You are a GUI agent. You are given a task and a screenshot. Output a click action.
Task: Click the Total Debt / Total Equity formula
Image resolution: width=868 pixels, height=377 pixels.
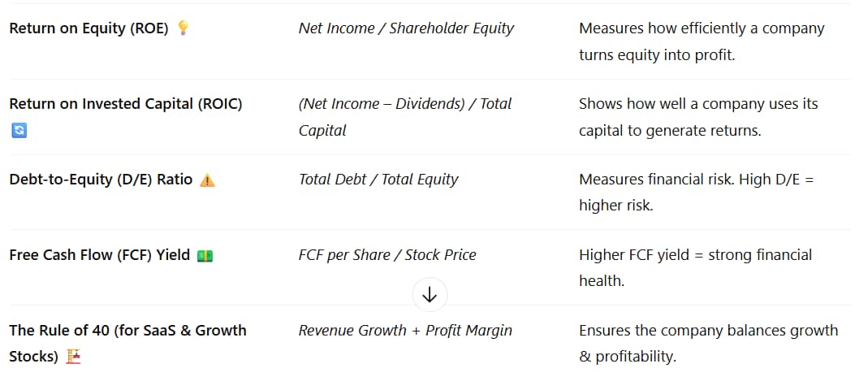378,180
